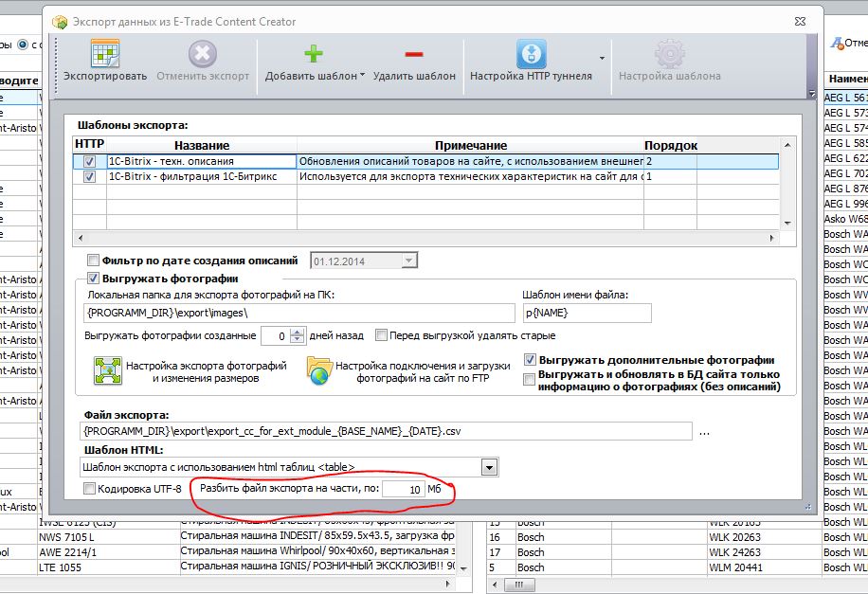Click the Экспортировать toolbar icon

click(x=105, y=54)
